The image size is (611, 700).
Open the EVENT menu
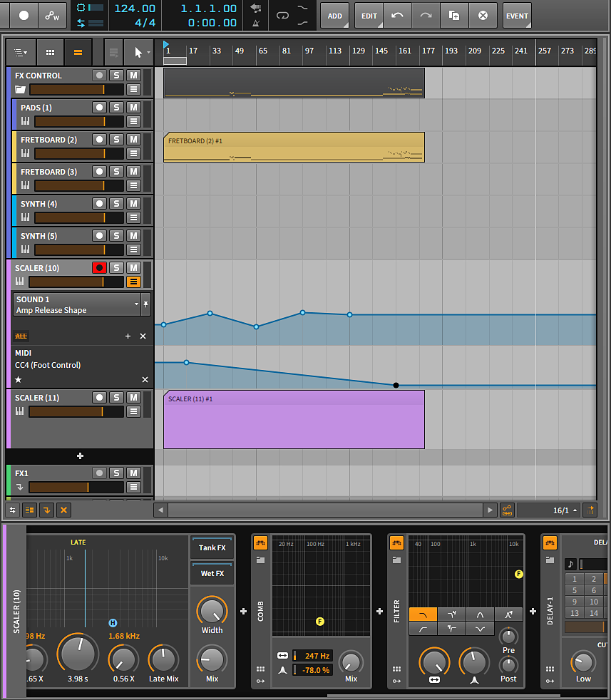pyautogui.click(x=517, y=16)
